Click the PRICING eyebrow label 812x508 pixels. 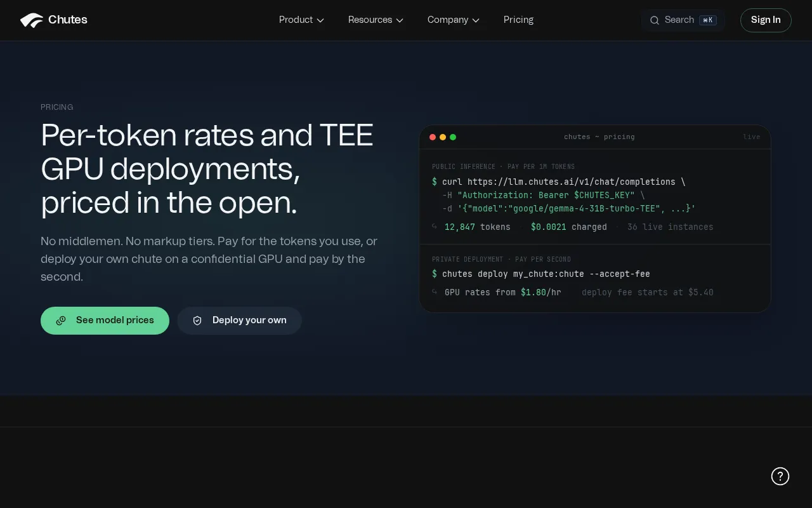point(57,107)
